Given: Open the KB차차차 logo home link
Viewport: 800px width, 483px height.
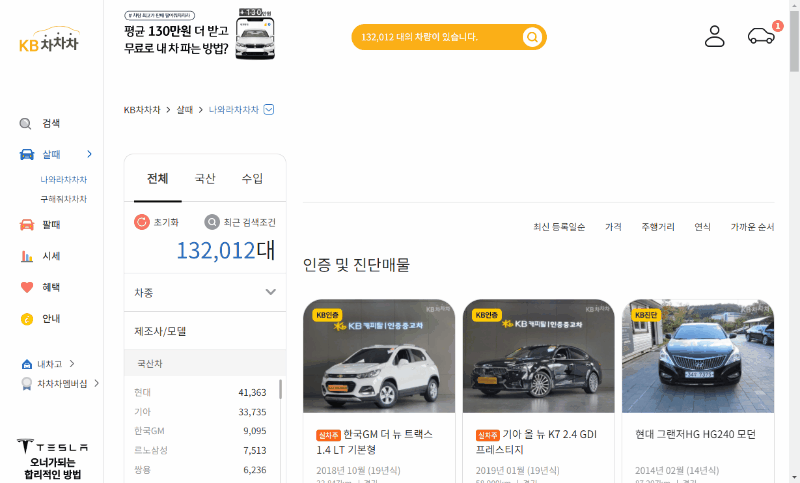Looking at the screenshot, I should 49,40.
